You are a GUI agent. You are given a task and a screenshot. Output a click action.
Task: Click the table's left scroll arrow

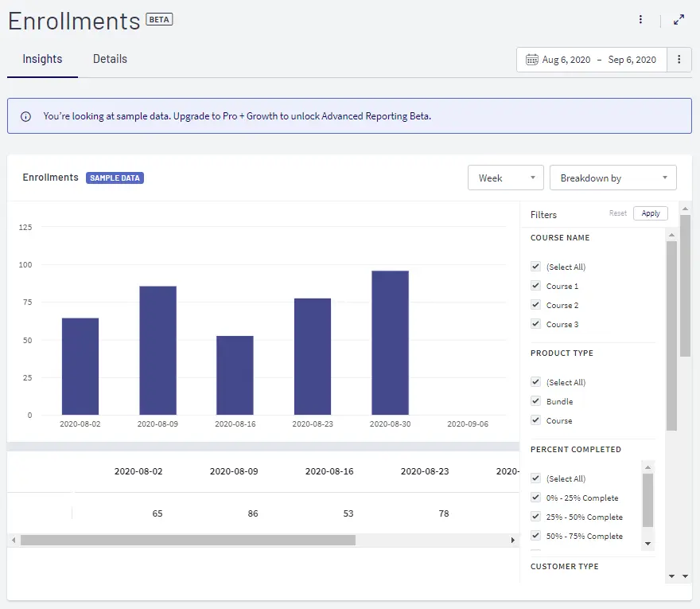[x=13, y=540]
